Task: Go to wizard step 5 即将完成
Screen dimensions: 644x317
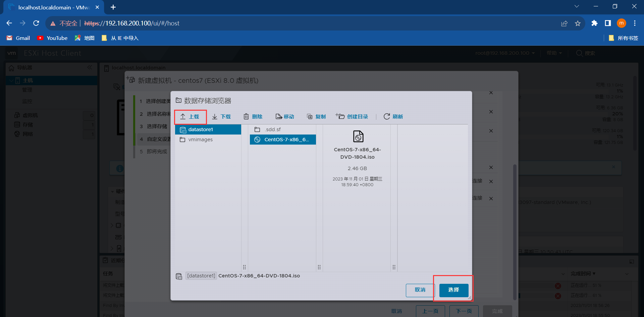Action: (x=154, y=152)
